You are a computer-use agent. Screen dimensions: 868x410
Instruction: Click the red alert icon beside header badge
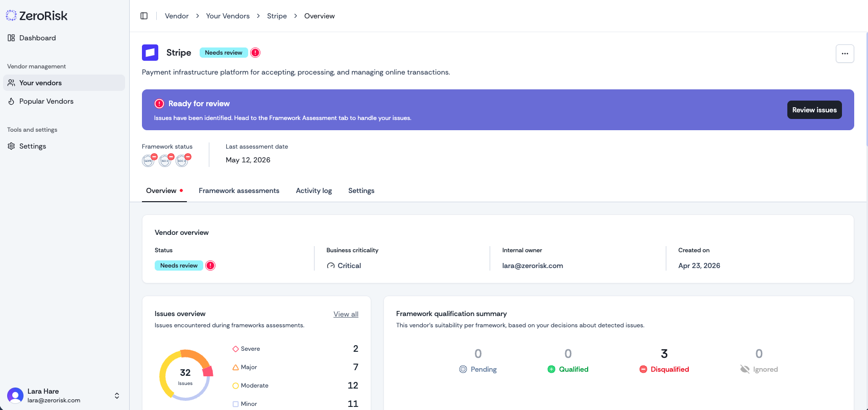click(x=256, y=53)
